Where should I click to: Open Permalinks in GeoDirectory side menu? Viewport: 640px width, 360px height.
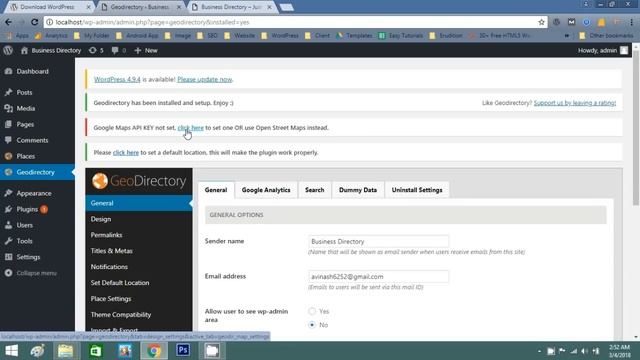click(x=139, y=235)
